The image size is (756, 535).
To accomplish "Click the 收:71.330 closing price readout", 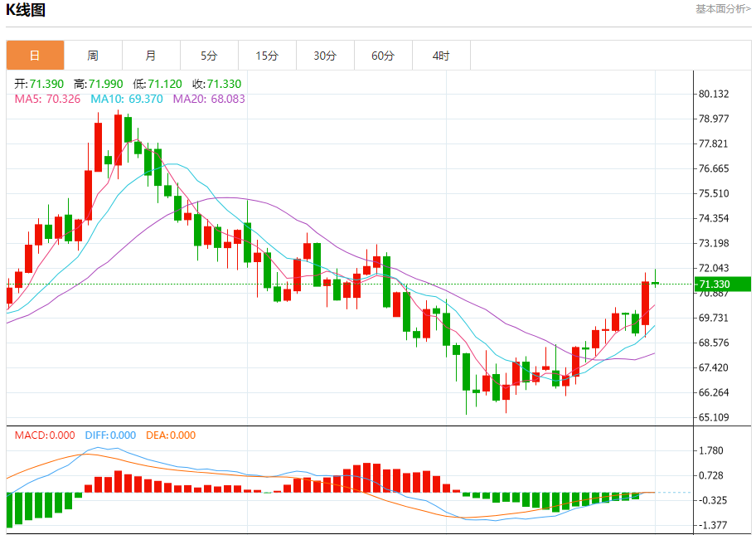I will (x=217, y=84).
